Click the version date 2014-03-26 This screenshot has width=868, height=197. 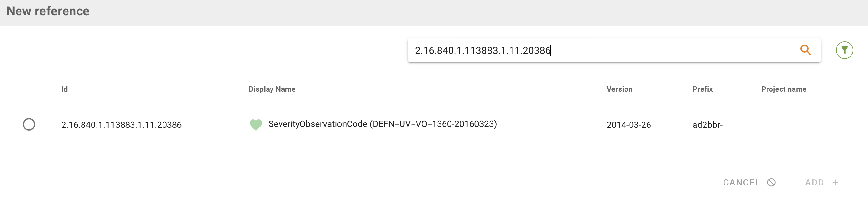pos(629,125)
